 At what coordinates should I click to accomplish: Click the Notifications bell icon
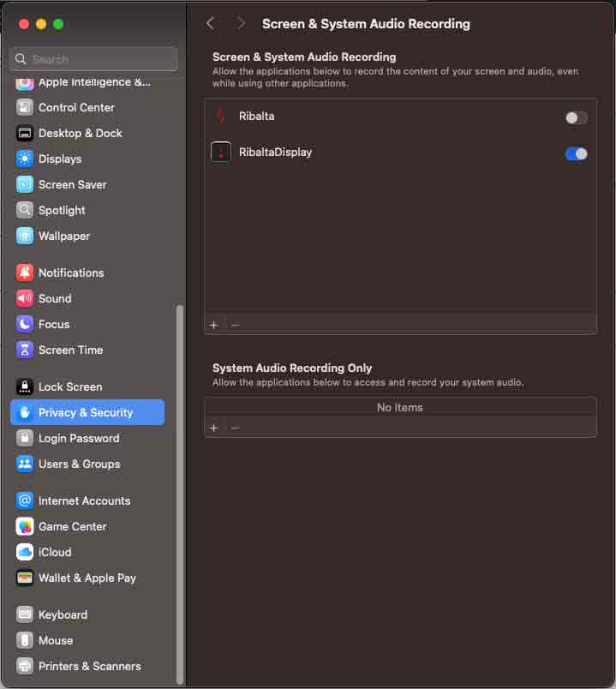click(25, 273)
